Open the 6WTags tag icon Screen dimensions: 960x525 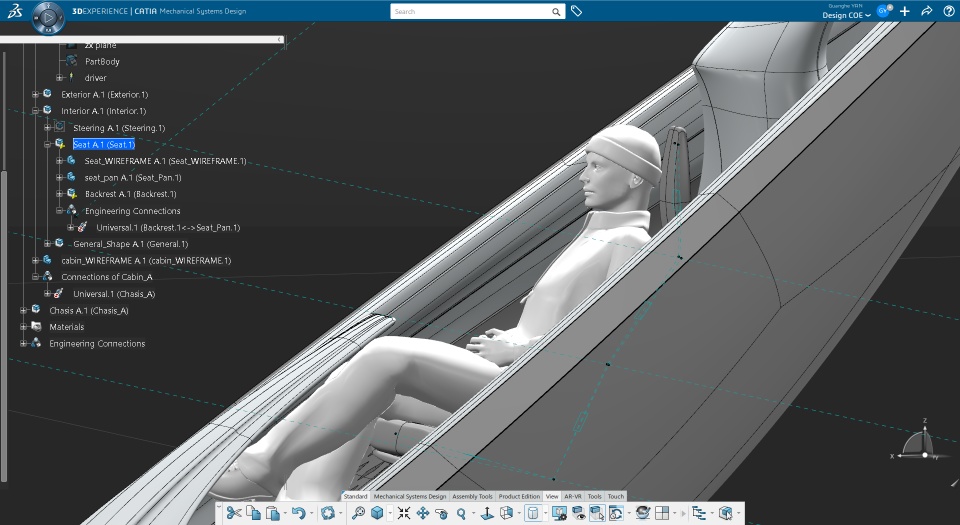coord(576,11)
